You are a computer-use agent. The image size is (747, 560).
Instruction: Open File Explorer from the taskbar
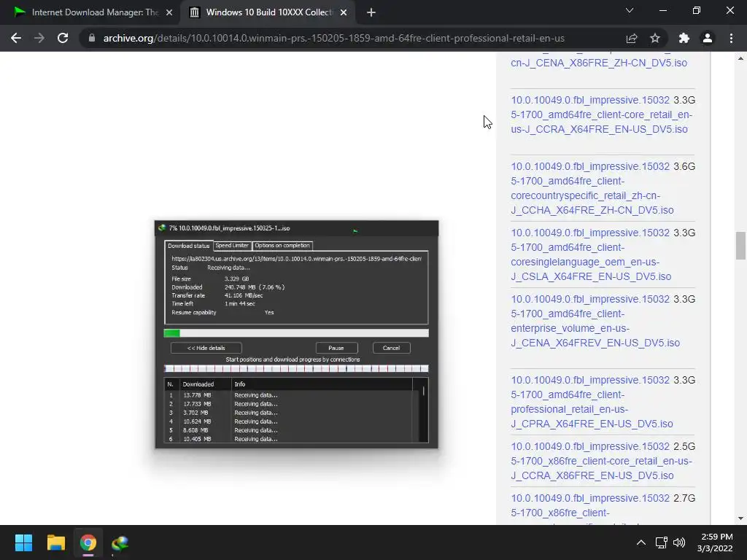click(x=55, y=542)
